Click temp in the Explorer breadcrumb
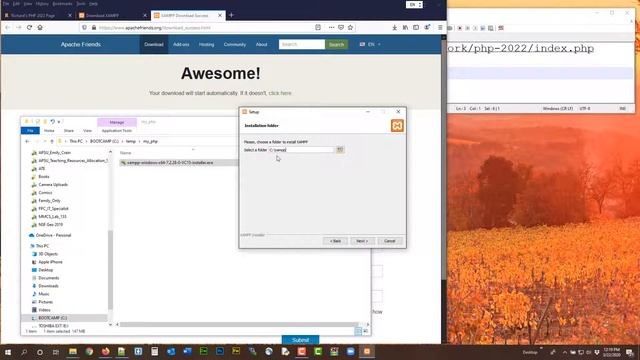The image size is (640, 360). tap(131, 142)
